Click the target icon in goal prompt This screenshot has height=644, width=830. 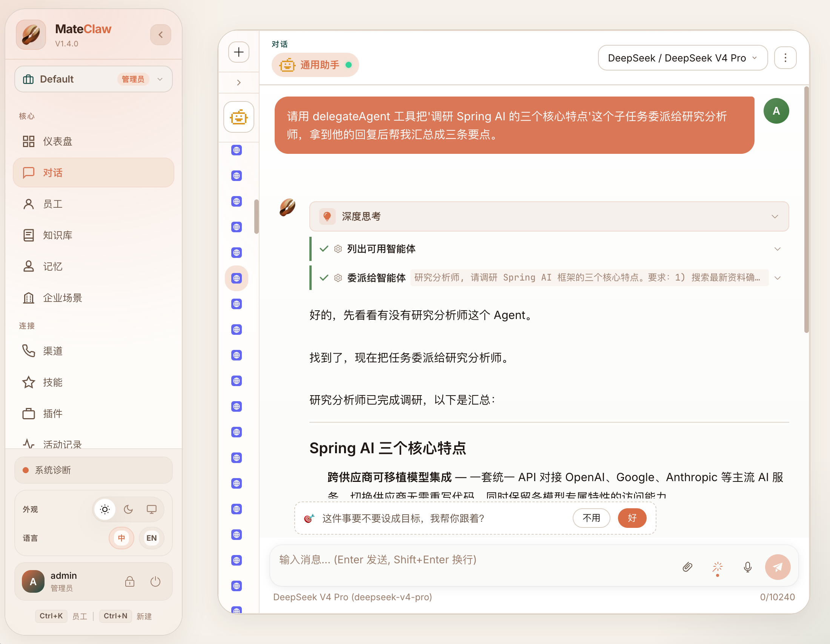click(309, 518)
